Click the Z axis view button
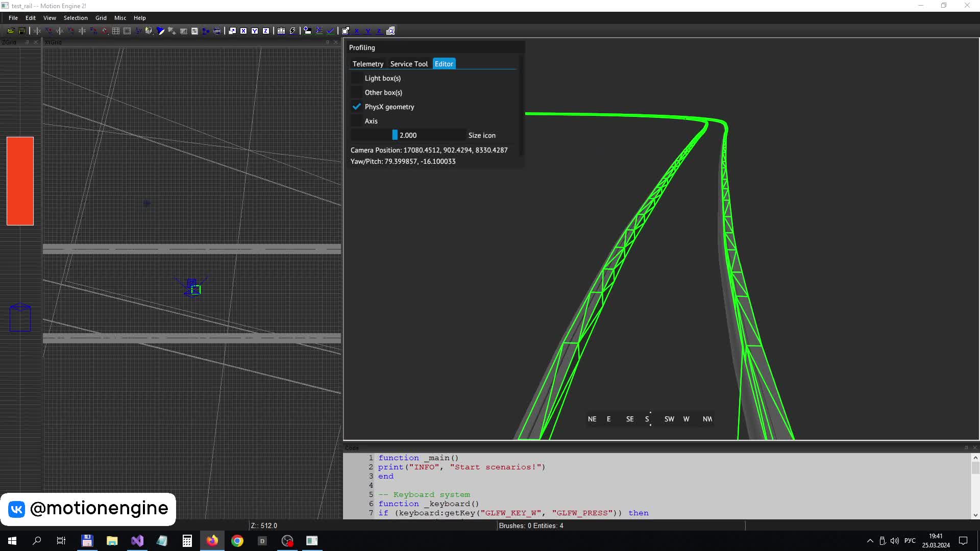 point(266,31)
